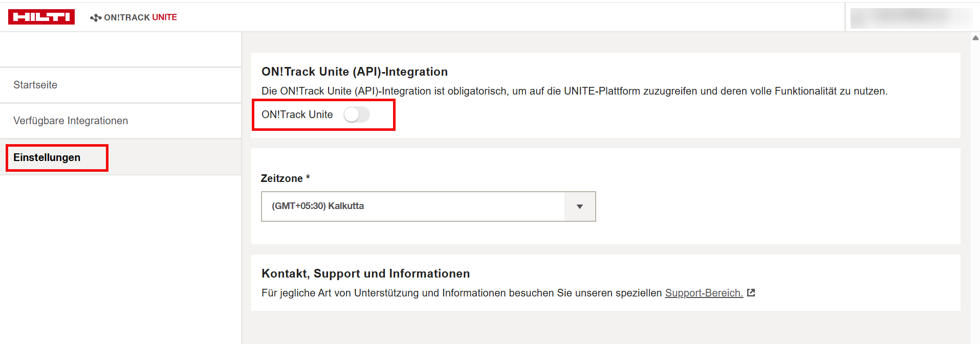Click the red Hilti logo
The image size is (980, 344).
click(41, 17)
